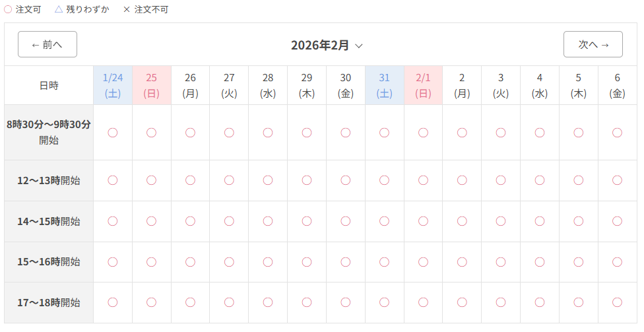The width and height of the screenshot is (644, 332).
Task: Click the 1/24 (土) date header
Action: coord(113,85)
